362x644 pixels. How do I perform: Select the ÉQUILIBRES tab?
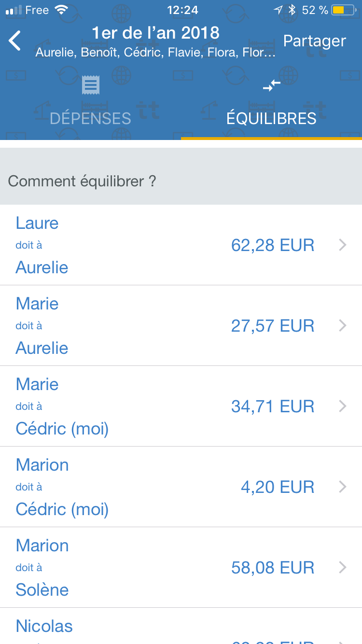tap(271, 118)
